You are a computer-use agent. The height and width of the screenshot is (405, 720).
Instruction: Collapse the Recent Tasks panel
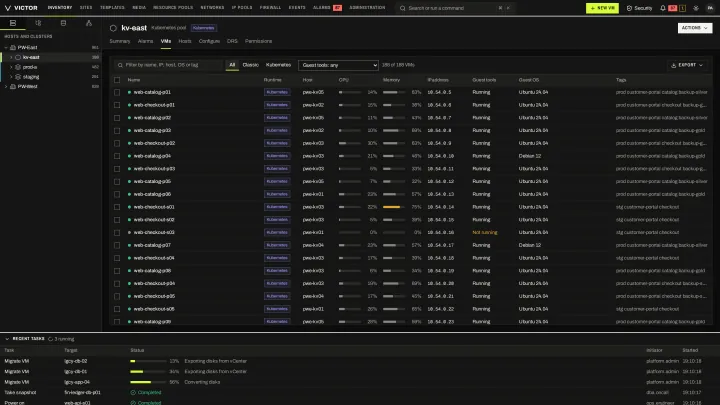click(x=7, y=339)
